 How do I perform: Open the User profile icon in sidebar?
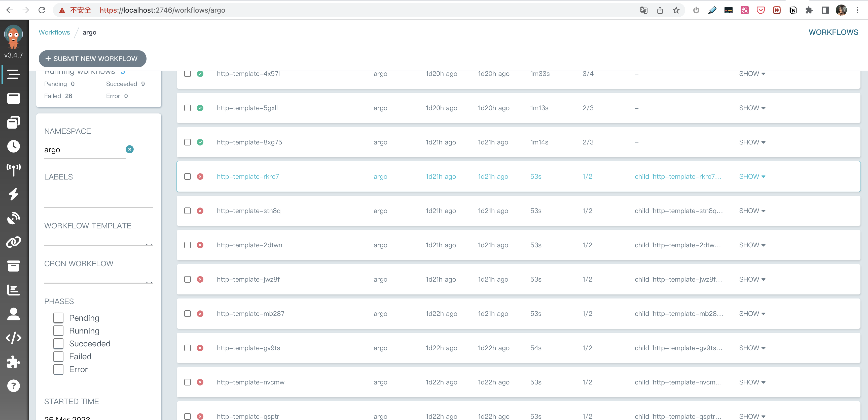click(14, 314)
